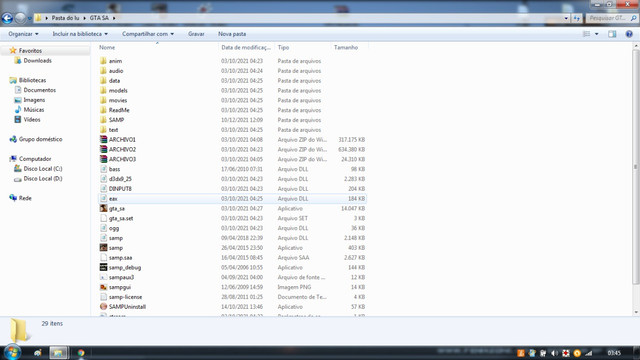Open Favoritos in navigation pane
640x360 pixels.
pyautogui.click(x=30, y=51)
